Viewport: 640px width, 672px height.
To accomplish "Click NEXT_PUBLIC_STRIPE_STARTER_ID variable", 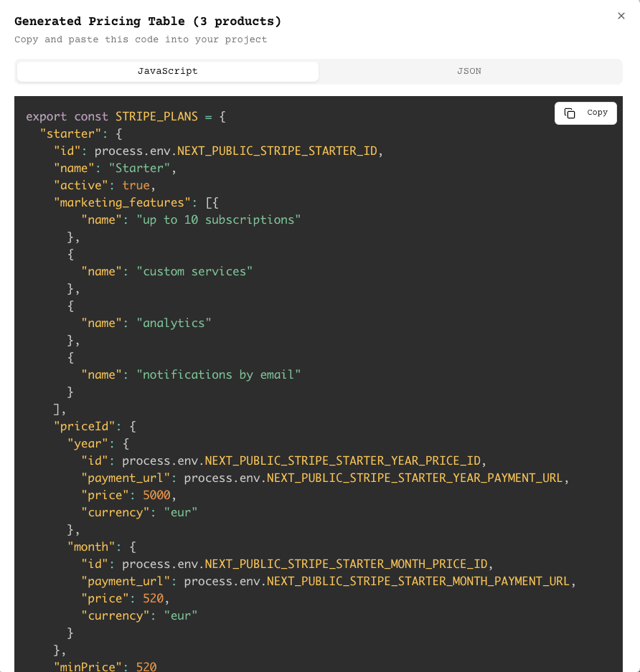I will click(277, 151).
